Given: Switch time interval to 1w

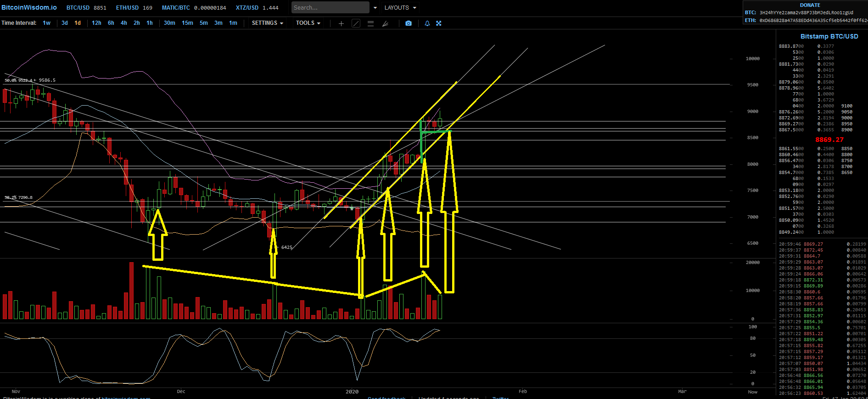Looking at the screenshot, I should tap(47, 23).
